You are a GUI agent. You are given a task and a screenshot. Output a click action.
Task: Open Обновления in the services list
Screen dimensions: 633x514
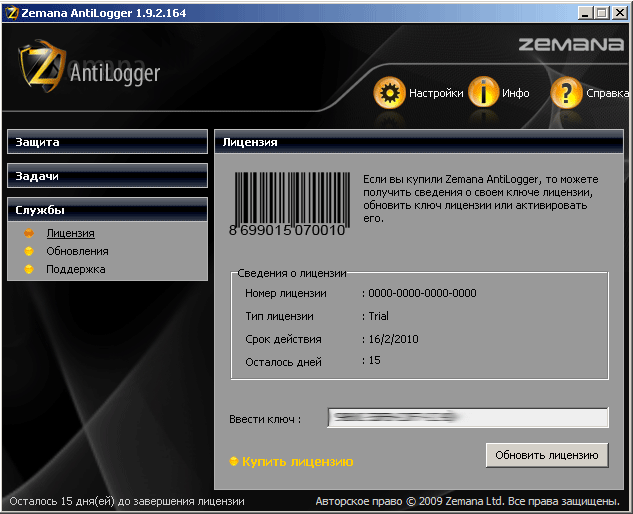[x=77, y=251]
